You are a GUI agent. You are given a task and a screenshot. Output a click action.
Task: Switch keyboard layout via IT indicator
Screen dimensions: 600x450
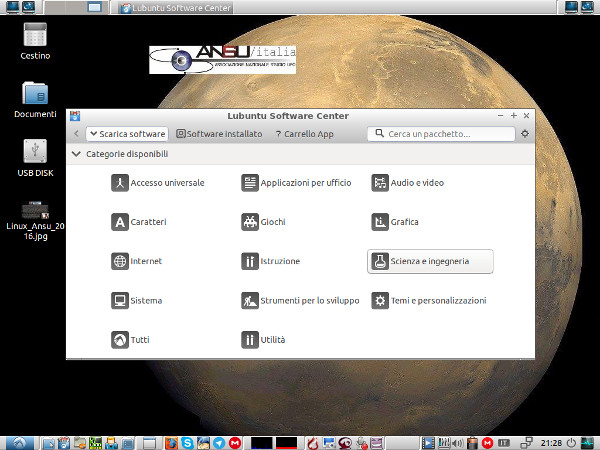tap(504, 443)
